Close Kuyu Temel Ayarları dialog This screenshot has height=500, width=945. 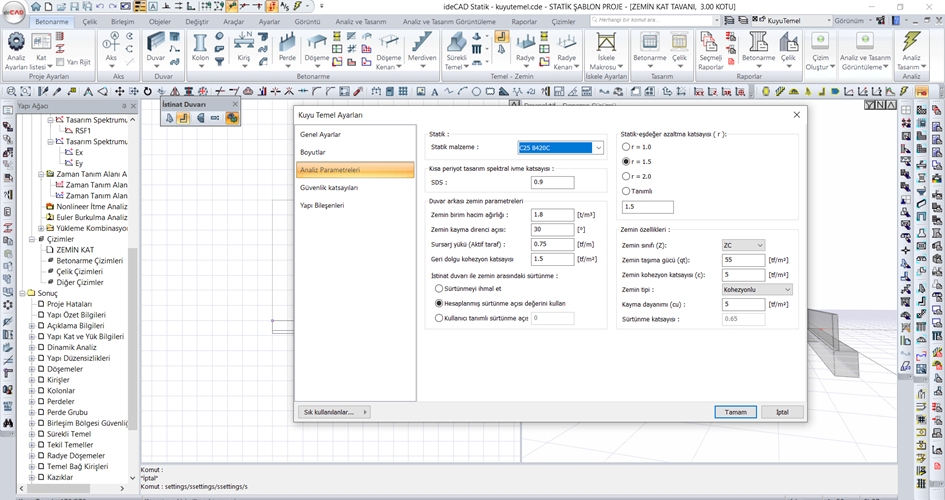pyautogui.click(x=796, y=114)
